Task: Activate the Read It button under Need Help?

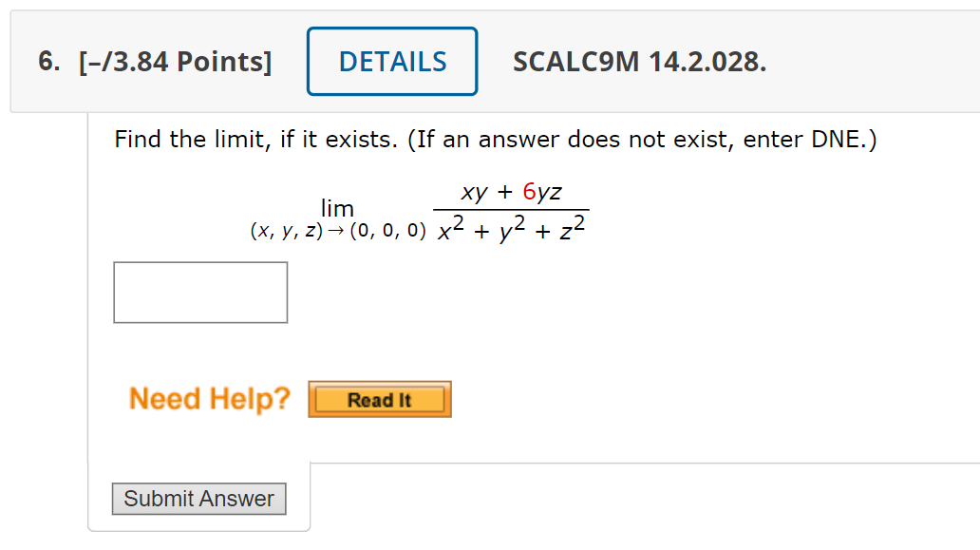Action: point(379,399)
